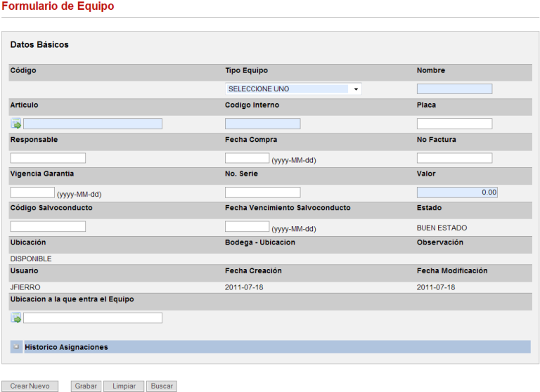Click the Vigencia Garantia date field
The height and width of the screenshot is (392, 540).
click(32, 192)
